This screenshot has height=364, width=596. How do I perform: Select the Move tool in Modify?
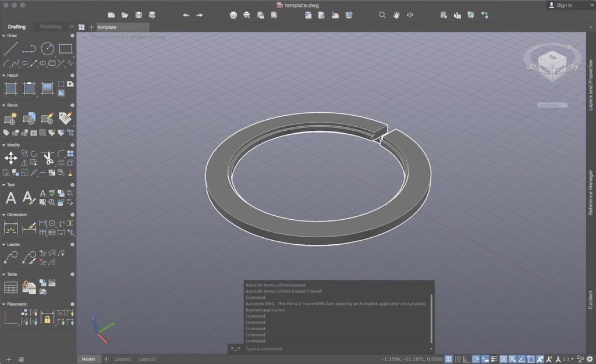tap(10, 158)
